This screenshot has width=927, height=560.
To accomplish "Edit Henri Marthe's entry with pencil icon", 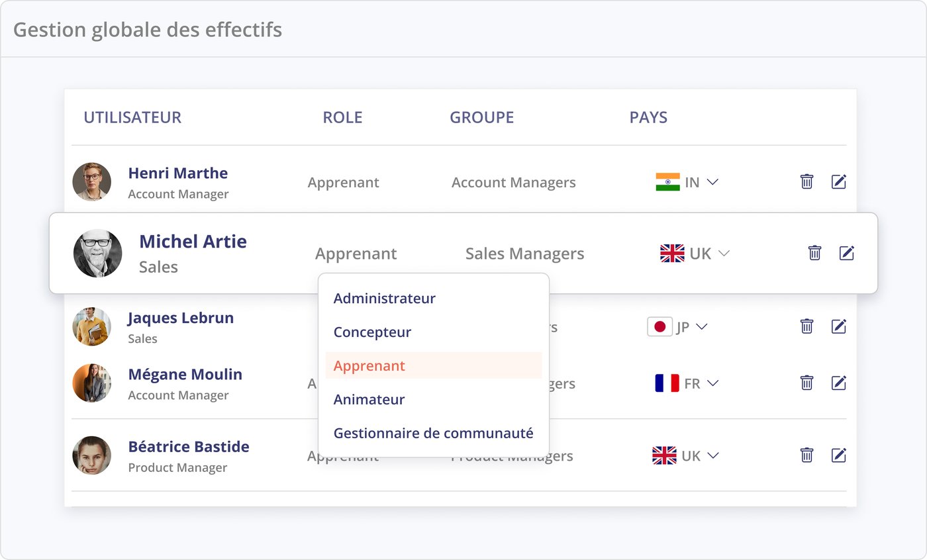I will coord(839,181).
